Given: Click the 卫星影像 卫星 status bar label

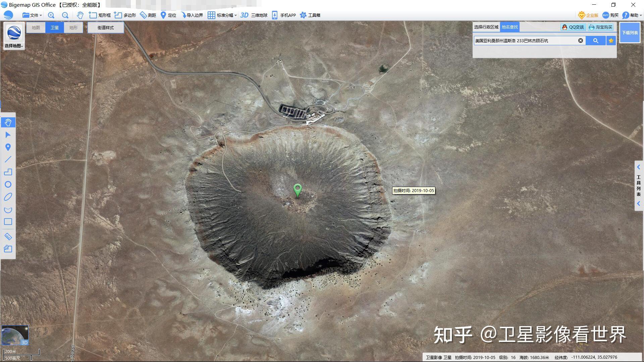Looking at the screenshot, I should (x=439, y=357).
